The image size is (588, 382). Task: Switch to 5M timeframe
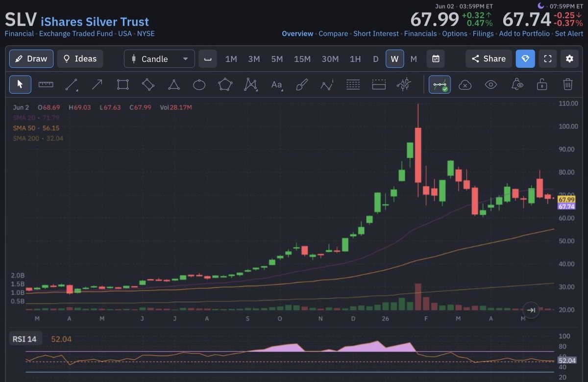277,59
